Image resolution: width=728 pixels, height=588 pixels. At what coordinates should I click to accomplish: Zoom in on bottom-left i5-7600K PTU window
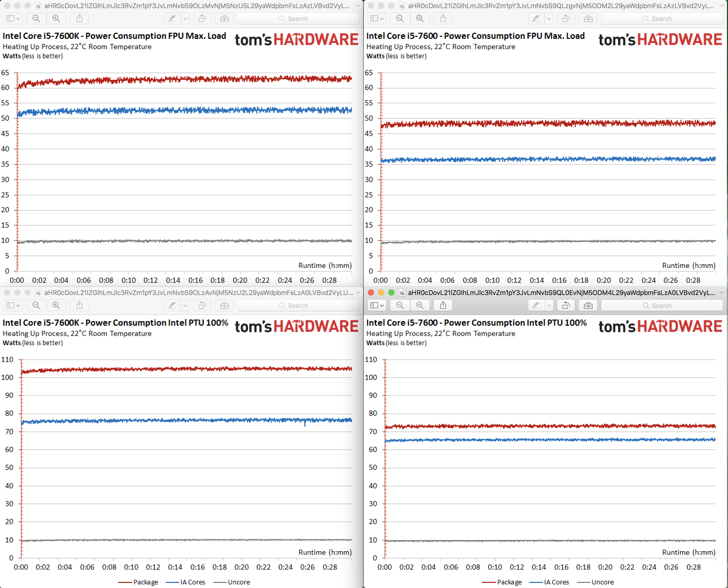pos(56,306)
